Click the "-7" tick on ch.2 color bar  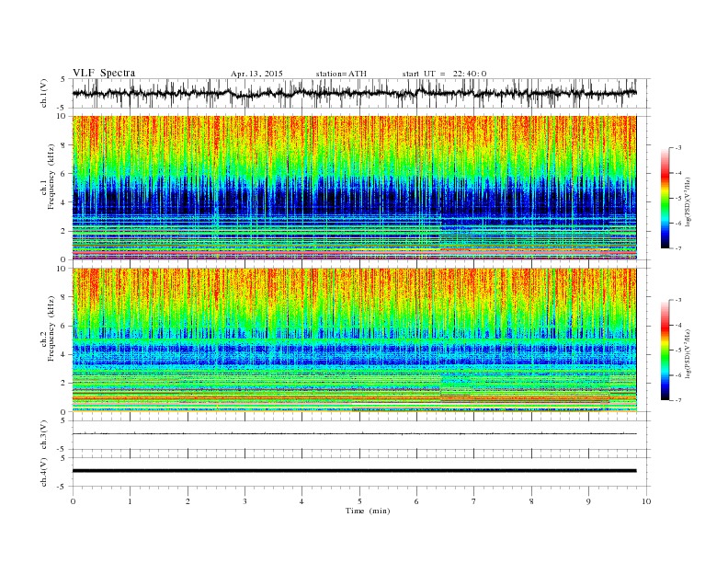(x=677, y=400)
